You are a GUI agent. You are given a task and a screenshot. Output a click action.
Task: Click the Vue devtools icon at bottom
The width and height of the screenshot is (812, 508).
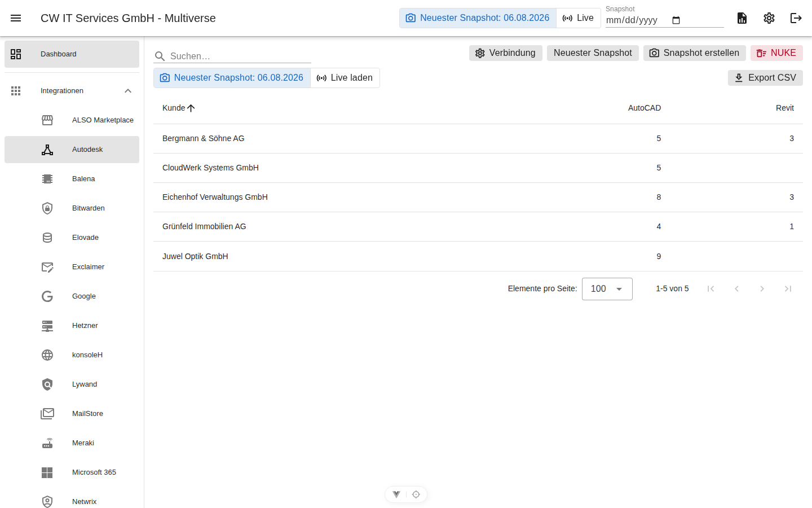pos(396,494)
